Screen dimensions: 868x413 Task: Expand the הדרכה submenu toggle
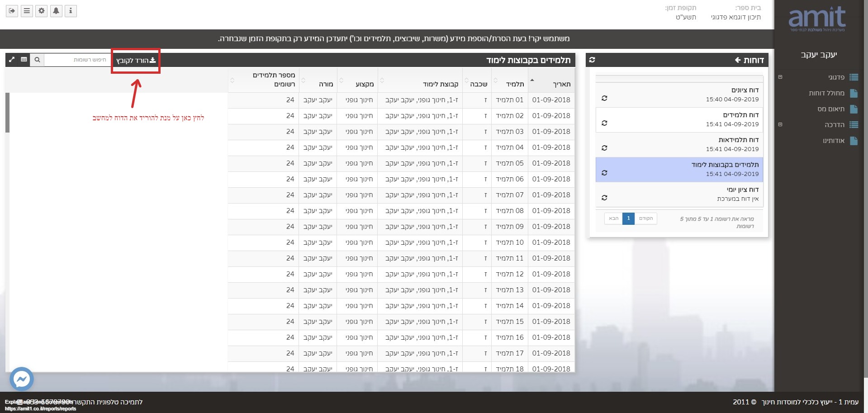[780, 124]
